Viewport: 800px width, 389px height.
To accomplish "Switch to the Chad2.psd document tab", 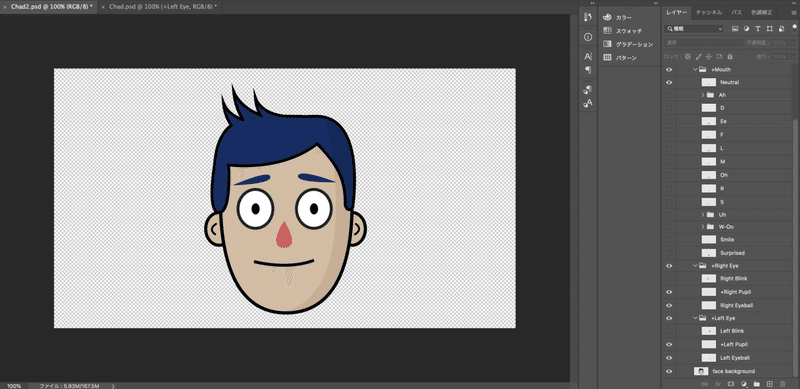I will 51,7.
